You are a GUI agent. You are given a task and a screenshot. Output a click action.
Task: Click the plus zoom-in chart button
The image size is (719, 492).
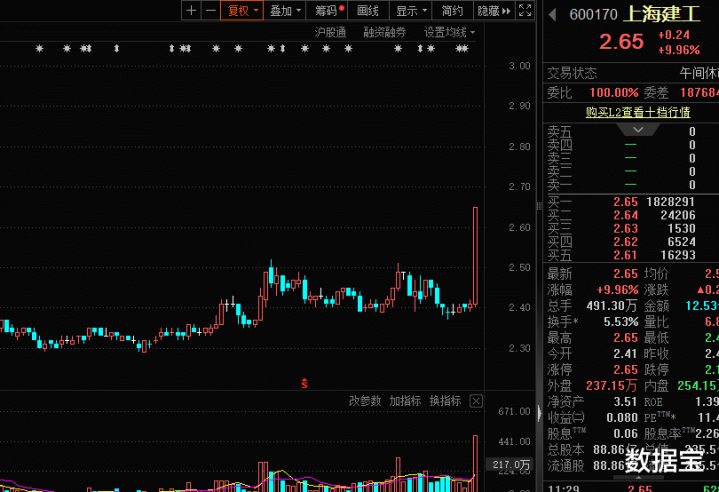point(192,11)
